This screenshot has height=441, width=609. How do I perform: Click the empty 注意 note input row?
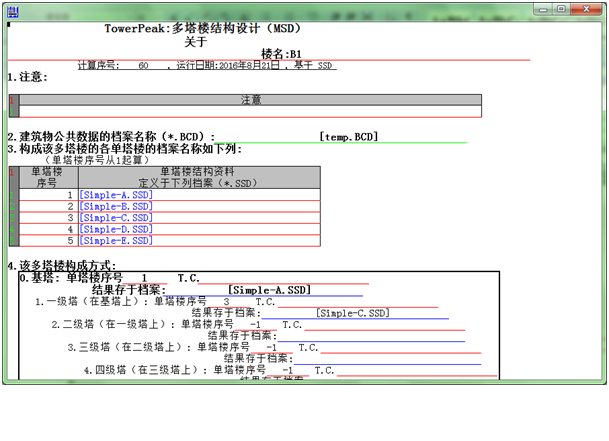251,112
